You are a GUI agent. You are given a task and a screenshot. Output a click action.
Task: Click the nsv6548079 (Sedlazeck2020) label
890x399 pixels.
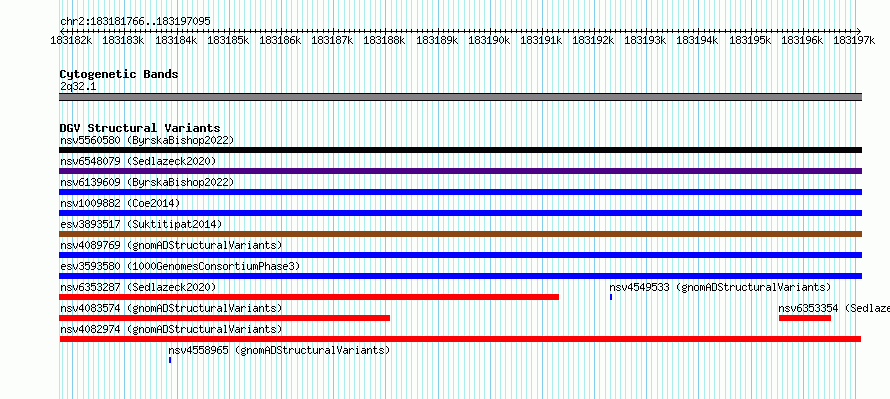pyautogui.click(x=138, y=161)
